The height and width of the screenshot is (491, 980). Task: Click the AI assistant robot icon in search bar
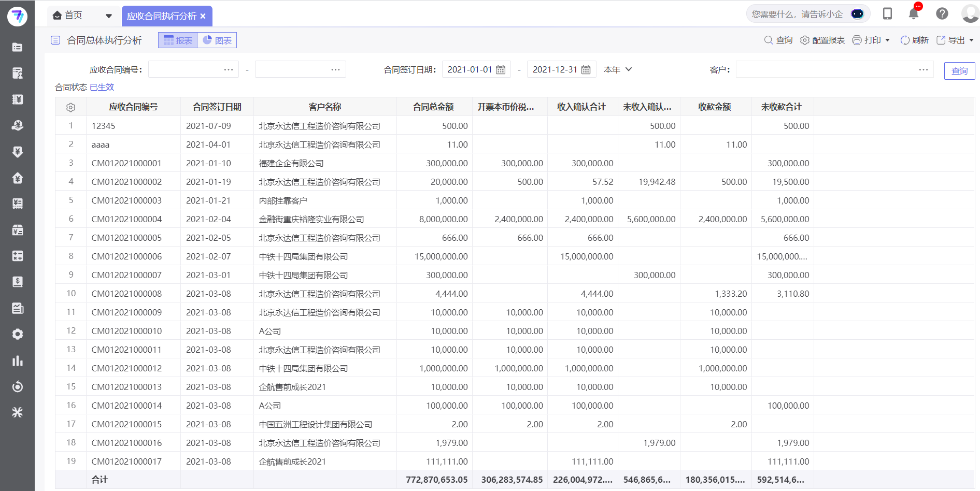tap(857, 13)
